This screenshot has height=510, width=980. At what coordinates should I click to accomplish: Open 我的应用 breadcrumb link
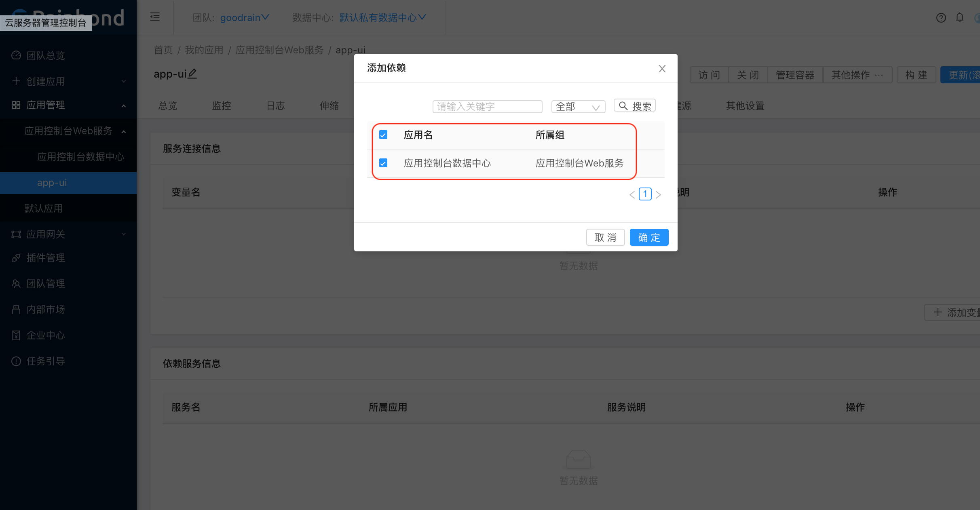pyautogui.click(x=204, y=50)
